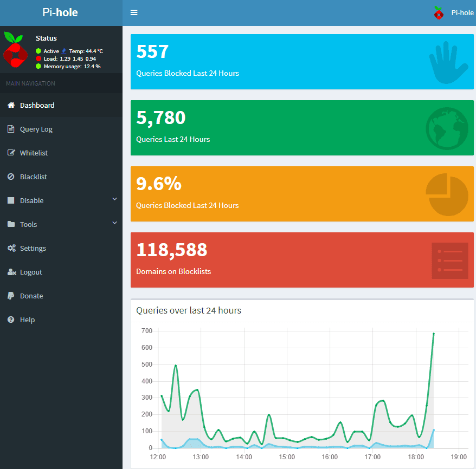Click green line peak near 700
This screenshot has height=469, width=476.
coord(434,334)
